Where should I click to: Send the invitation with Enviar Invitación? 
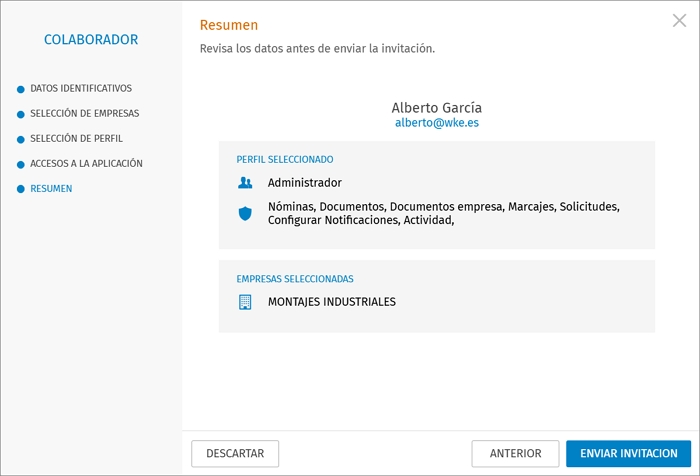(629, 454)
